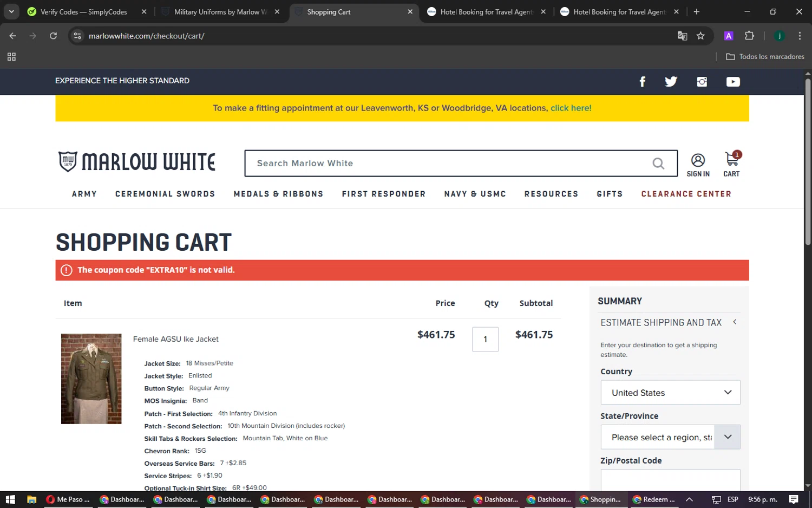Screen dimensions: 812x508
Task: Switch to first Hotel Booking tab
Action: click(487, 12)
